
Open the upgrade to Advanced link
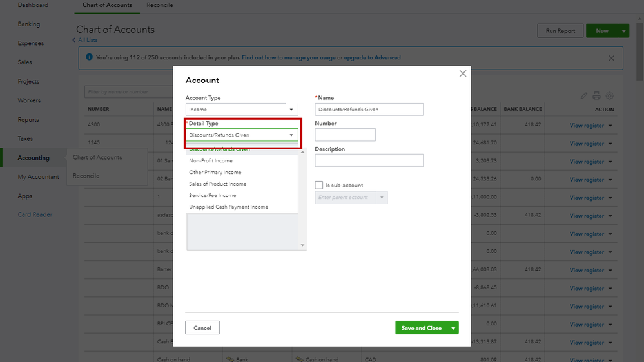(372, 57)
